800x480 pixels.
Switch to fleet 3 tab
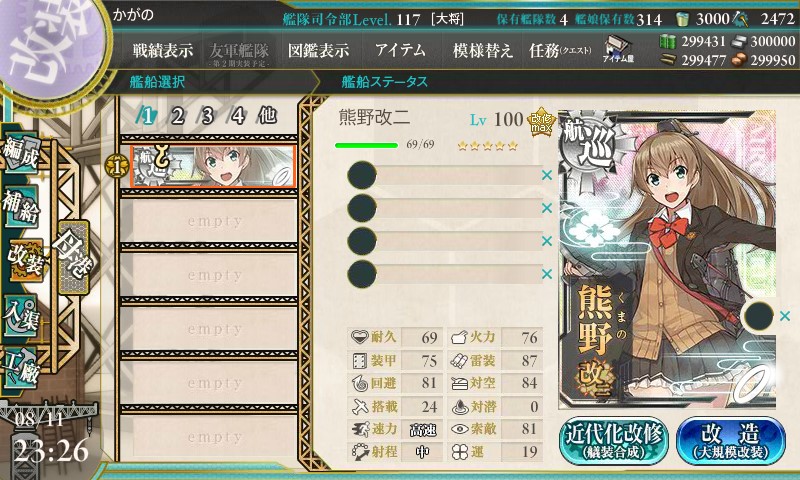[207, 116]
